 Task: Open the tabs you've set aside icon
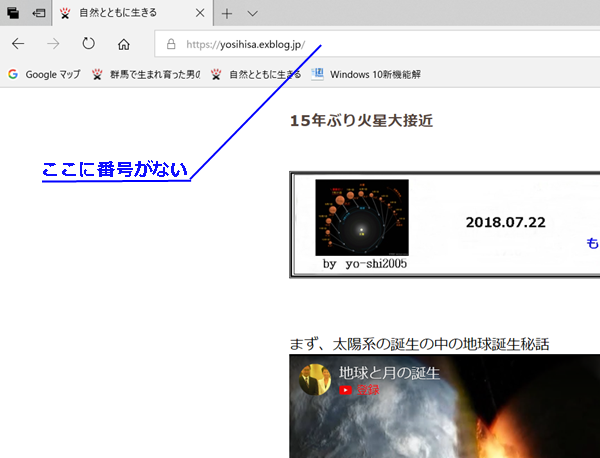[x=13, y=13]
